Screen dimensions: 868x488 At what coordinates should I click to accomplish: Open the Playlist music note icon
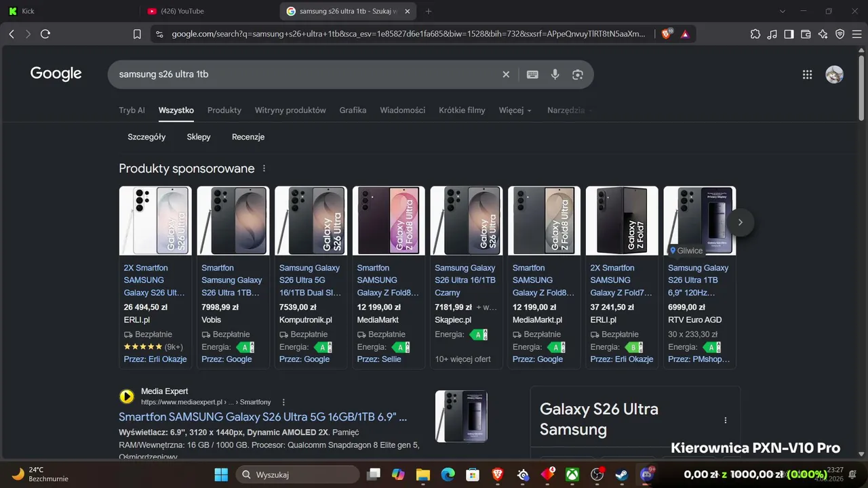click(x=772, y=34)
